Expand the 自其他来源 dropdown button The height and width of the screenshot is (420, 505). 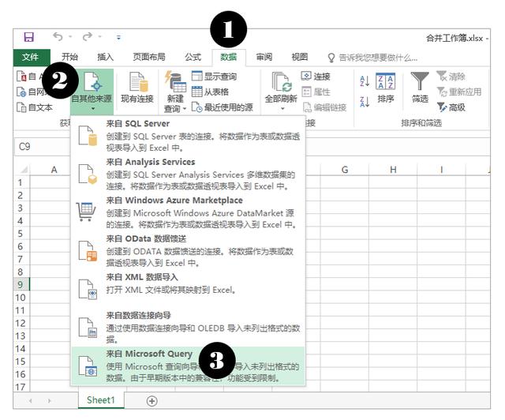point(92,92)
